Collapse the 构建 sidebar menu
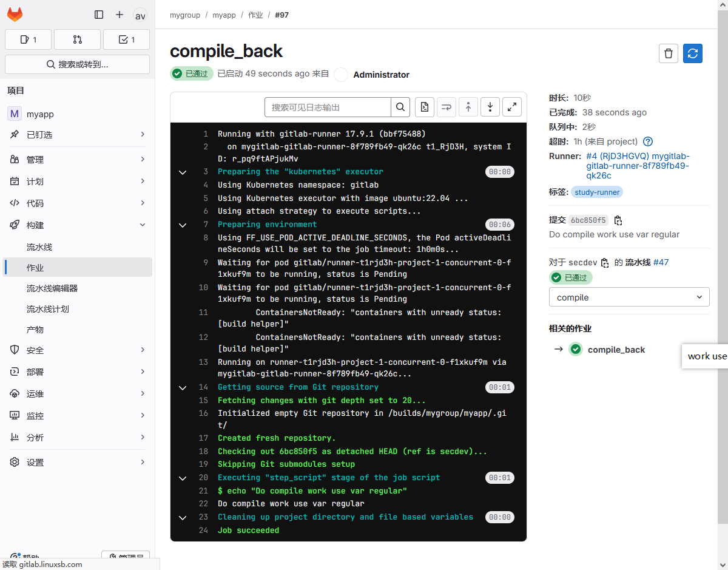The width and height of the screenshot is (728, 570). [x=77, y=225]
